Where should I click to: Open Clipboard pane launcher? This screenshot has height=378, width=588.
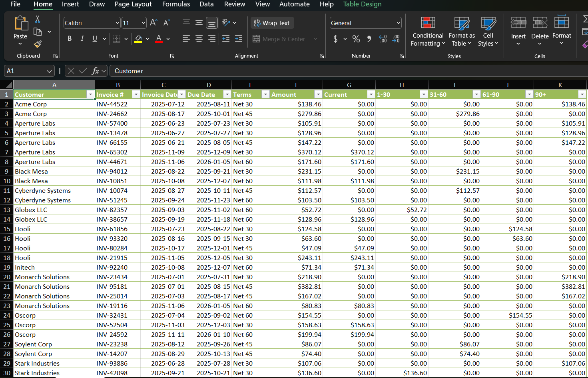pyautogui.click(x=56, y=56)
